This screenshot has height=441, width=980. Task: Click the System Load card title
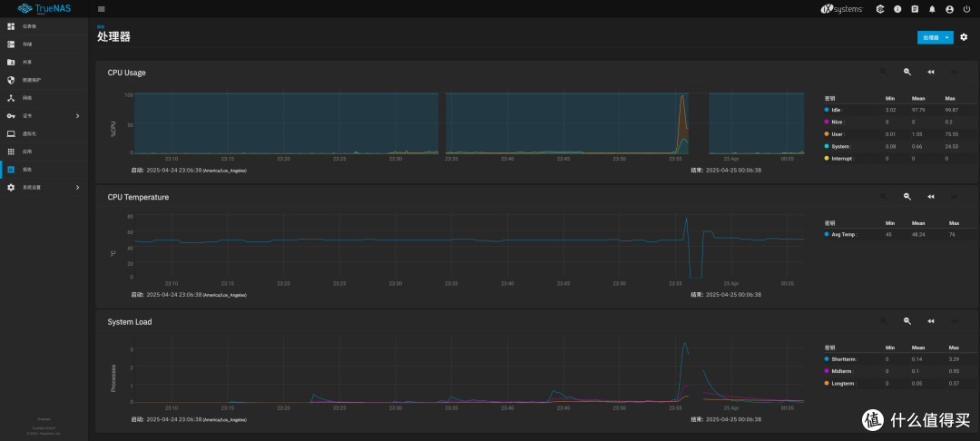tap(130, 322)
